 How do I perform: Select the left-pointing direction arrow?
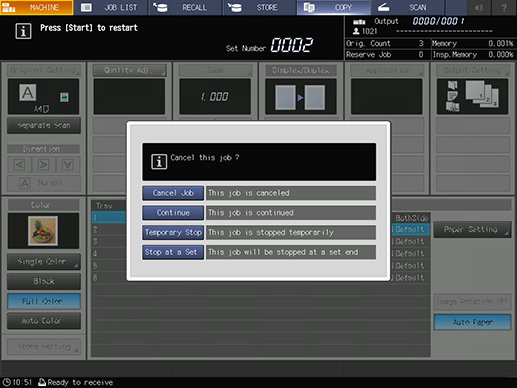[19, 165]
